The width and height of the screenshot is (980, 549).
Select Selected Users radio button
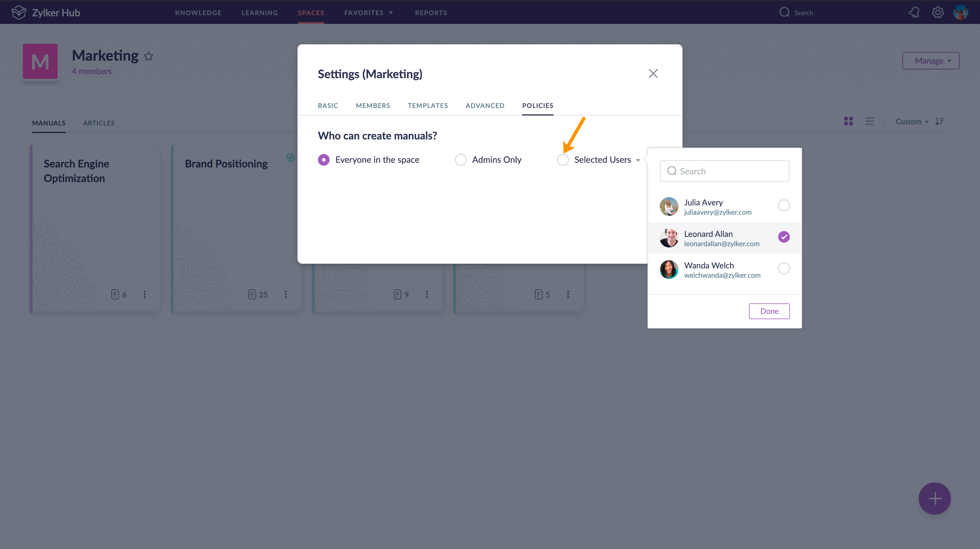coord(563,160)
